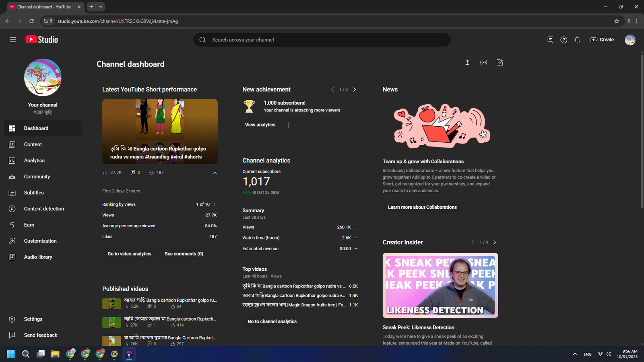Screen dimensions: 644x362
Task: Open the Sneak Peek Likeness Detection thumbnail
Action: pyautogui.click(x=440, y=285)
